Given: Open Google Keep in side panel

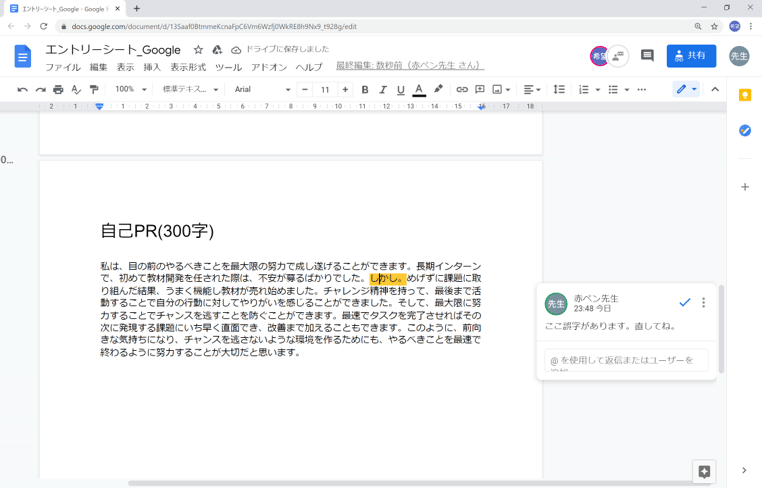Looking at the screenshot, I should 745,95.
